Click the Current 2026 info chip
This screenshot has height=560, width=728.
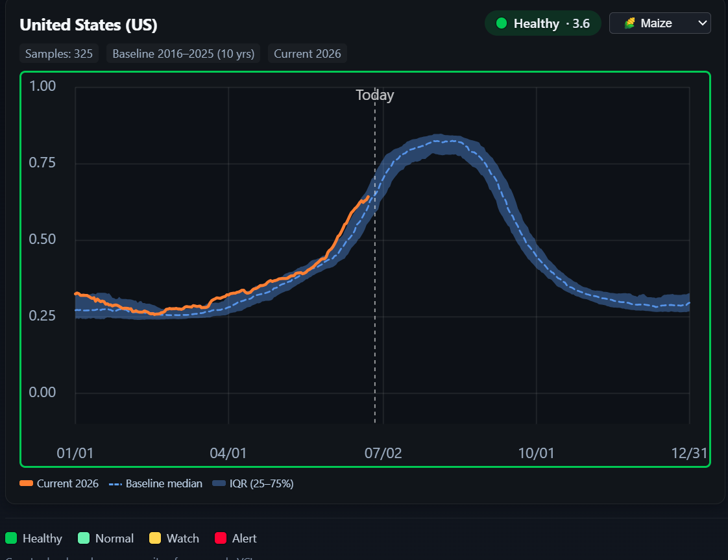[308, 53]
